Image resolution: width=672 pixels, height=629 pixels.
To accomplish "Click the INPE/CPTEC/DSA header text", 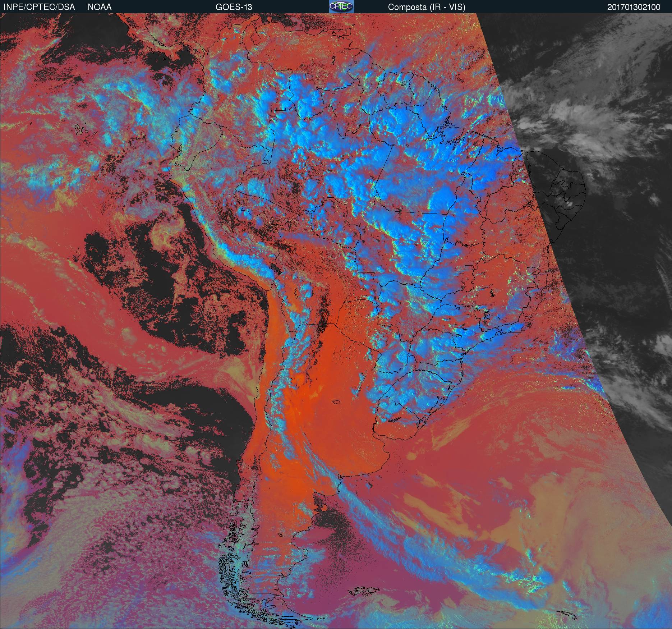I will tap(39, 7).
